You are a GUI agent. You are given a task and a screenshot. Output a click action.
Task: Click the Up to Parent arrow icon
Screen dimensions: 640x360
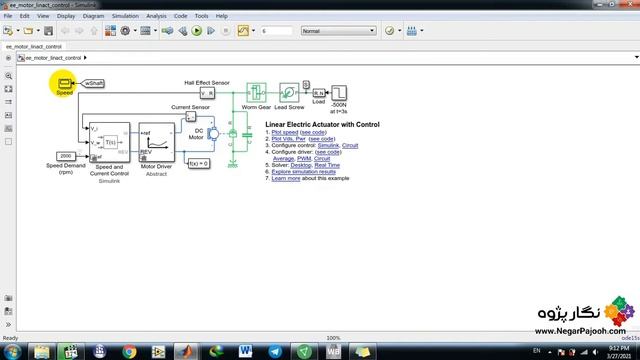point(94,31)
